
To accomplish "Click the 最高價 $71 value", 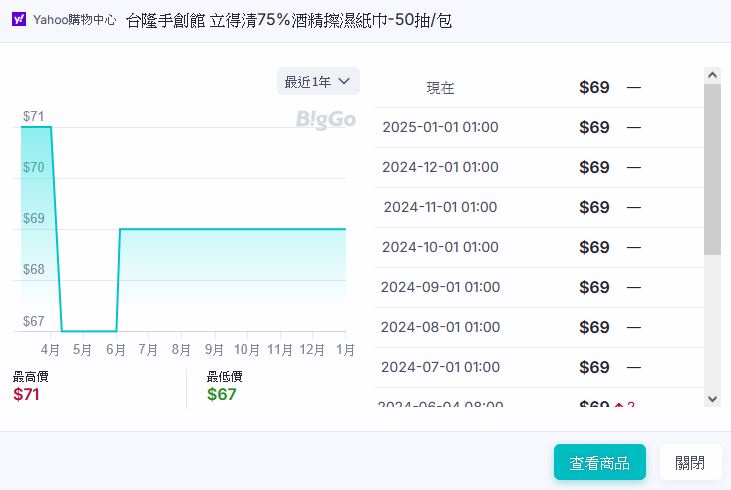I will point(27,394).
